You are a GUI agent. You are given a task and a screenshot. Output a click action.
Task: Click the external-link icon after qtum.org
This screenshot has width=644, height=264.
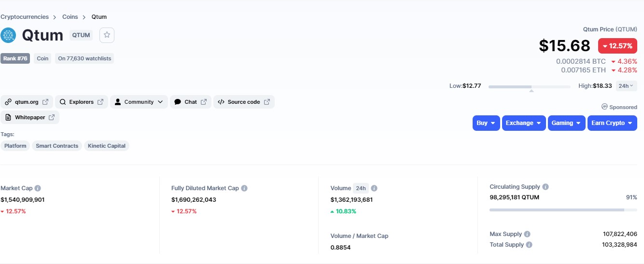pyautogui.click(x=45, y=102)
